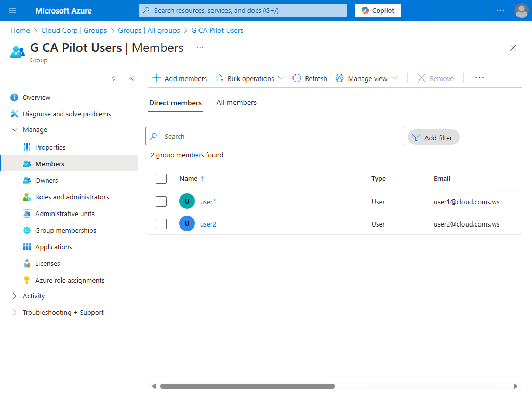The height and width of the screenshot is (399, 532).
Task: Click the Members people icon in sidebar
Action: [27, 164]
